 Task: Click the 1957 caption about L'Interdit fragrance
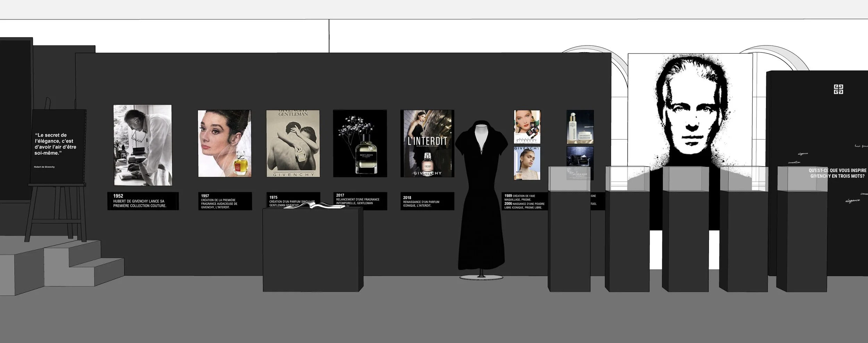[x=225, y=201]
